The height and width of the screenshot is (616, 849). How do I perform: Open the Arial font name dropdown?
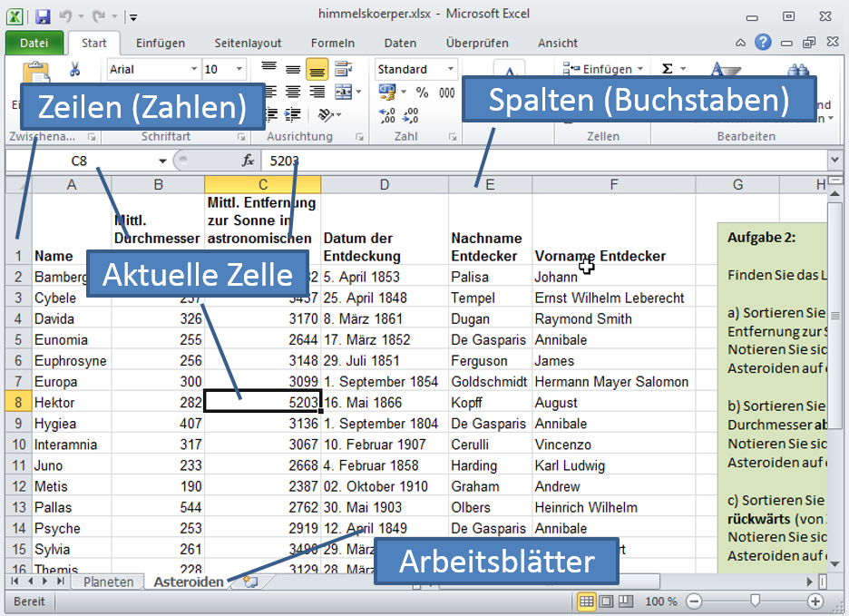(194, 70)
